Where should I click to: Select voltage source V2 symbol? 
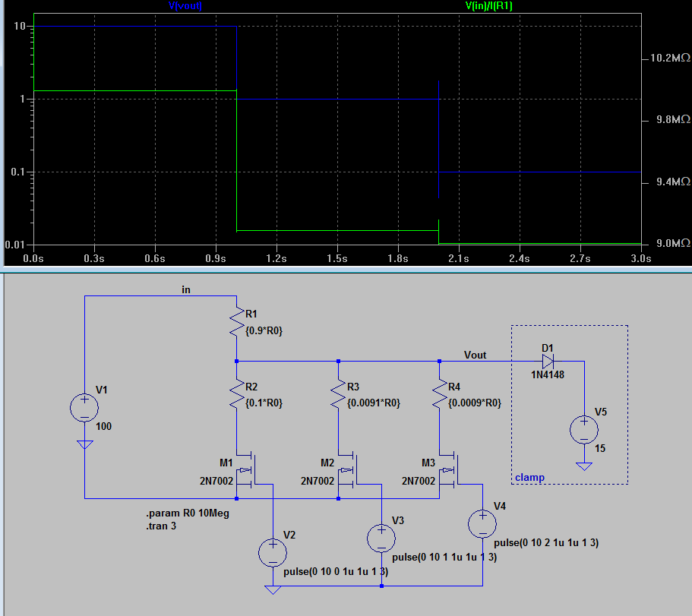click(x=273, y=552)
